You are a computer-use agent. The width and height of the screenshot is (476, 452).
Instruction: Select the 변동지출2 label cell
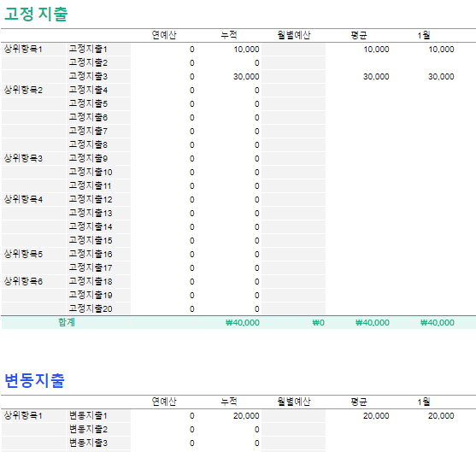[x=98, y=429]
